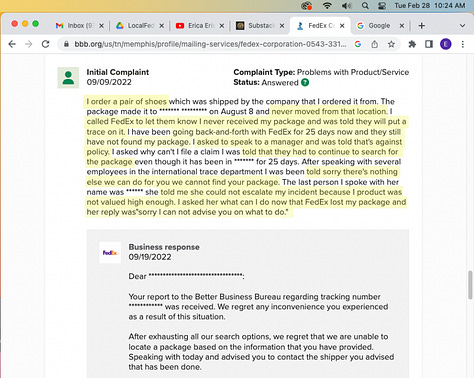
Task: Click the Business response heading
Action: pos(164,247)
